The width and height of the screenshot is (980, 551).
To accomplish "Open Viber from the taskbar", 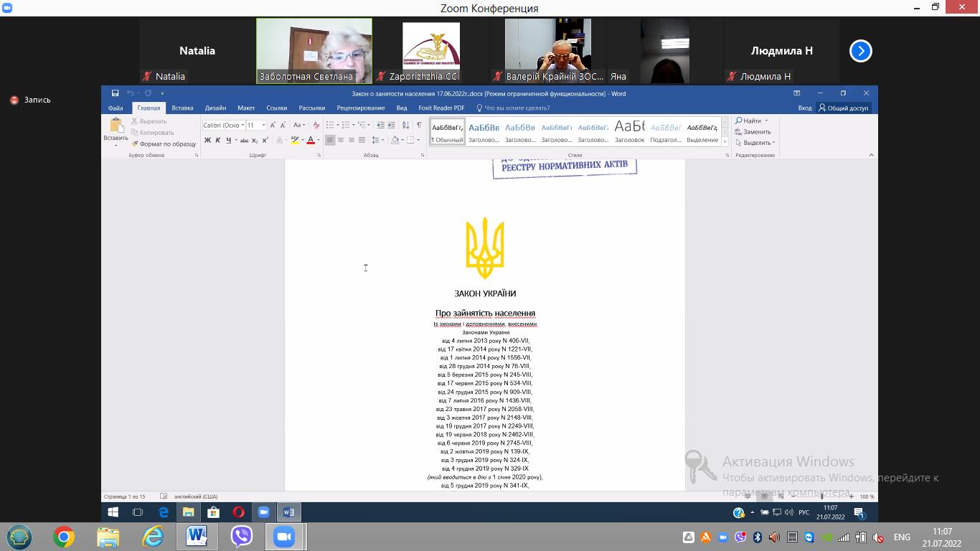I will [x=242, y=537].
